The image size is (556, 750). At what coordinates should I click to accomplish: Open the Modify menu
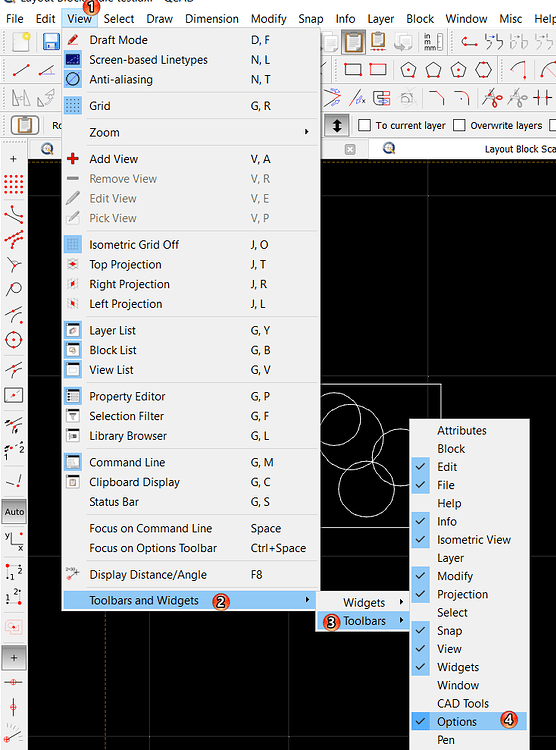click(268, 19)
